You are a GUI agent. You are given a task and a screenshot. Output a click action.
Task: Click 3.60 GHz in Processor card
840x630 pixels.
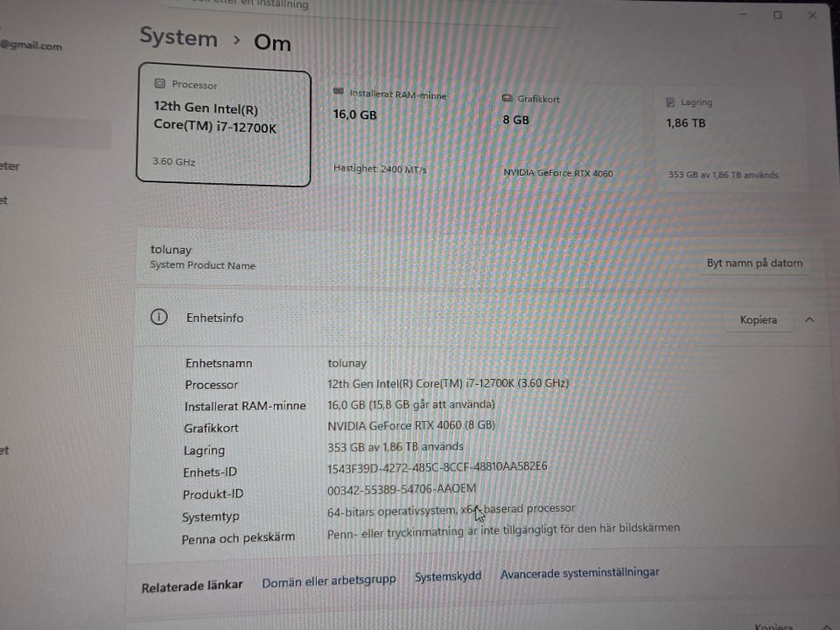click(174, 161)
